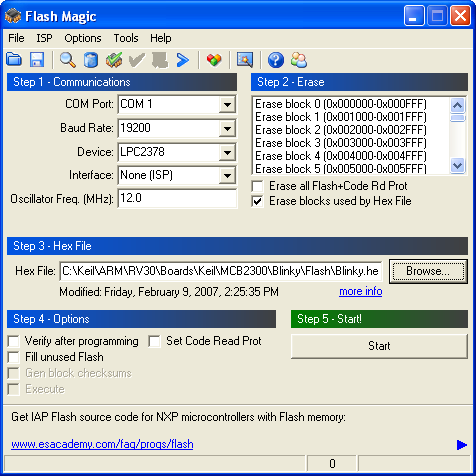Open www.esacademy.com/faq/progs/flash link
Image resolution: width=476 pixels, height=476 pixels.
(102, 444)
